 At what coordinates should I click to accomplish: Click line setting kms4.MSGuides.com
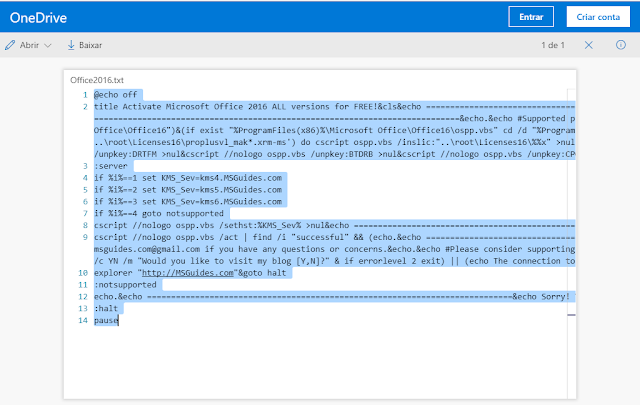[x=188, y=178]
